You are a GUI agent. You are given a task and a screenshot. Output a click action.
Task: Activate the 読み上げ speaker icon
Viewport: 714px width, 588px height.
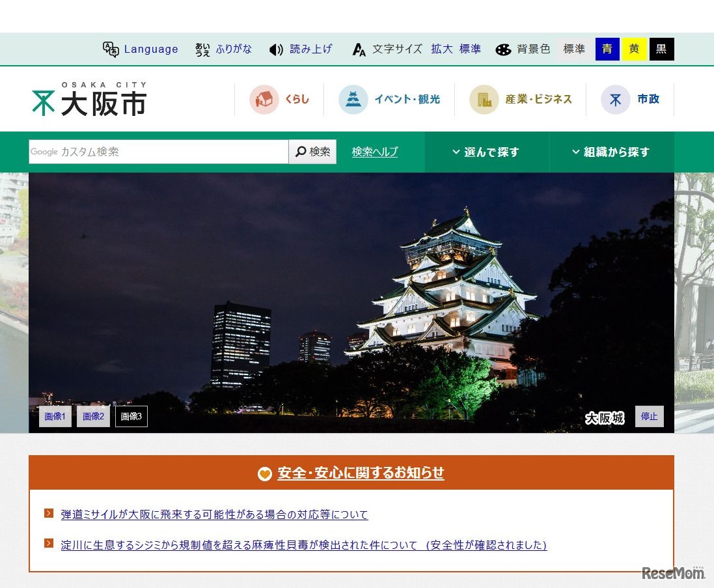click(x=276, y=49)
